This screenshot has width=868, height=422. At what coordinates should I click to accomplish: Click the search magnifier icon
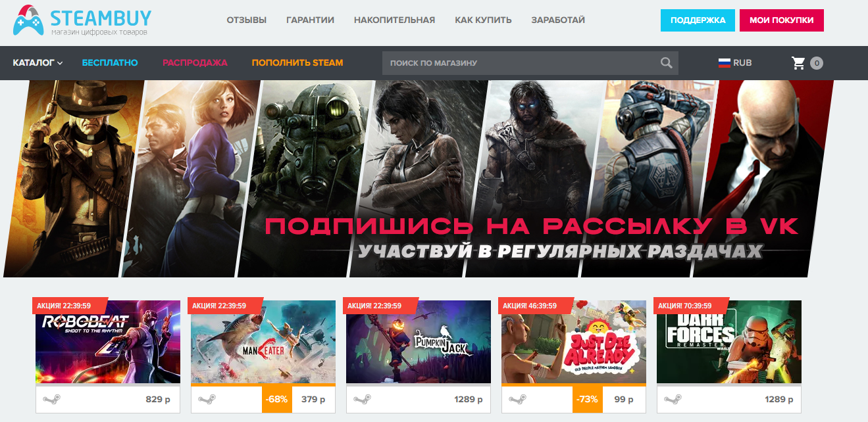(x=667, y=63)
